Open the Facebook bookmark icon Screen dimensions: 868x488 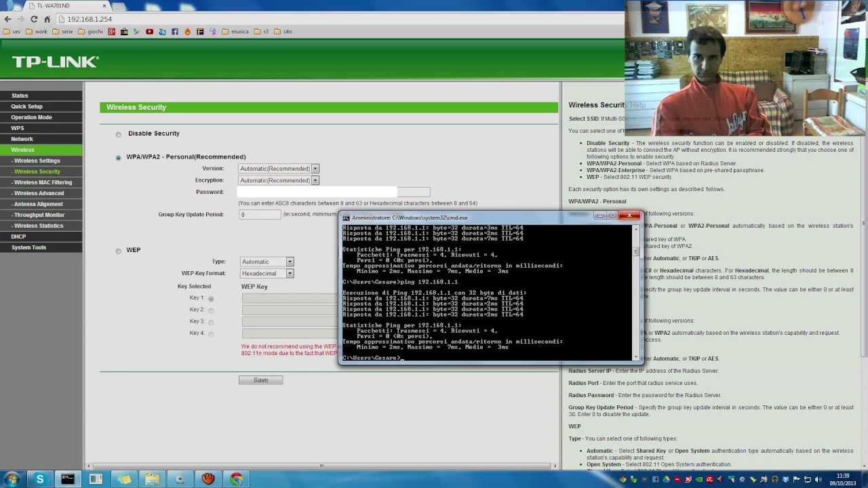tap(175, 31)
